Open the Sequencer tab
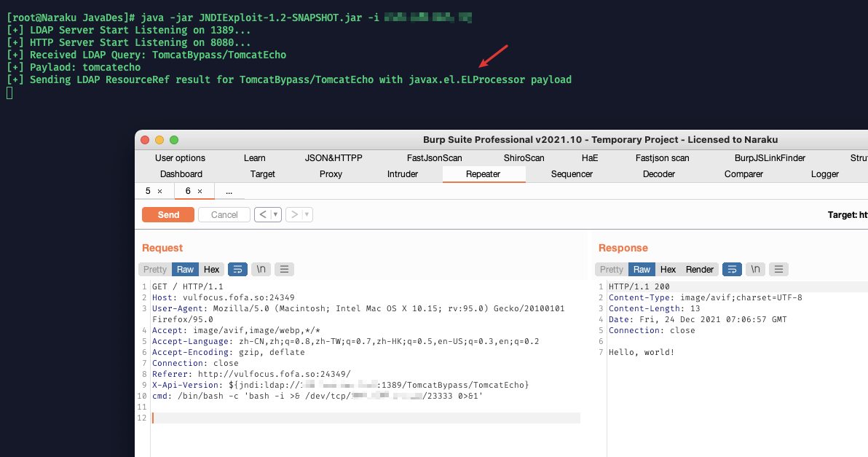This screenshot has width=868, height=457. 572,174
